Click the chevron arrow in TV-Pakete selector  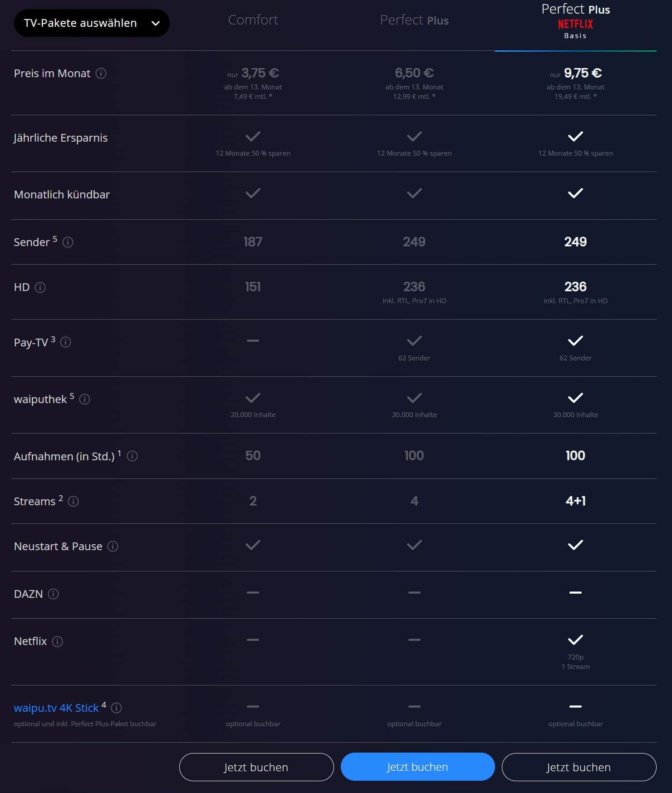click(x=156, y=23)
